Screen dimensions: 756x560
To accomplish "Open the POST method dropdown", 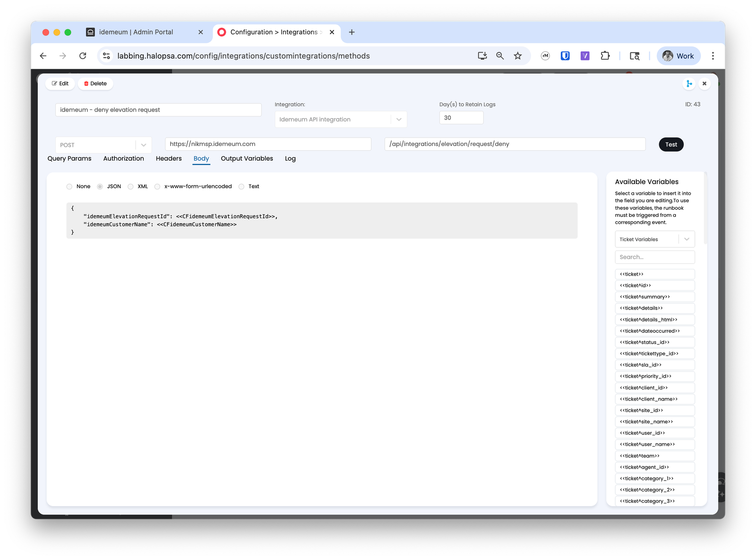I will [x=103, y=145].
